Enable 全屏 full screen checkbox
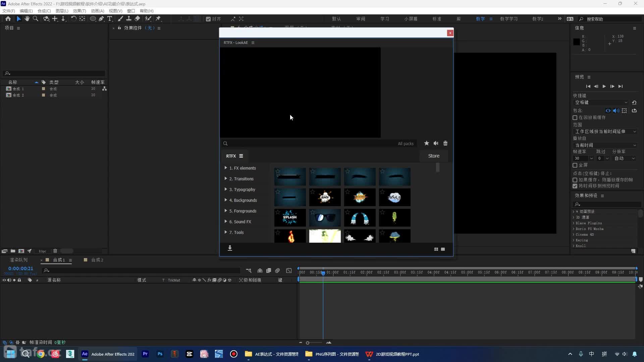The image size is (644, 362). 575,165
